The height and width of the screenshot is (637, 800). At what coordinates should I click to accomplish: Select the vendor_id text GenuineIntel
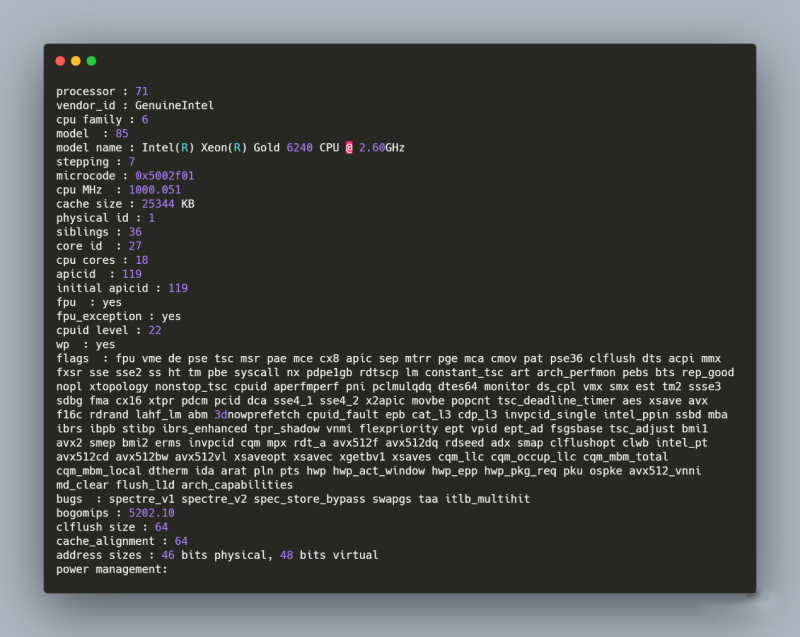pyautogui.click(x=174, y=106)
